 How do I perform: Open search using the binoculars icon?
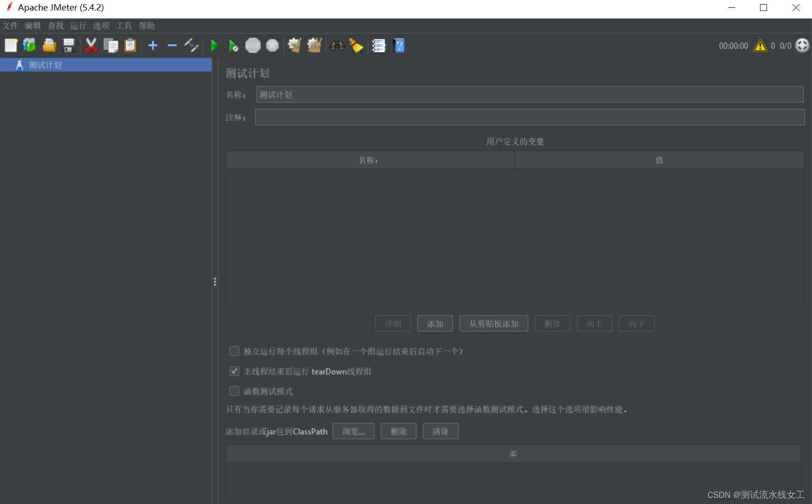(x=337, y=45)
